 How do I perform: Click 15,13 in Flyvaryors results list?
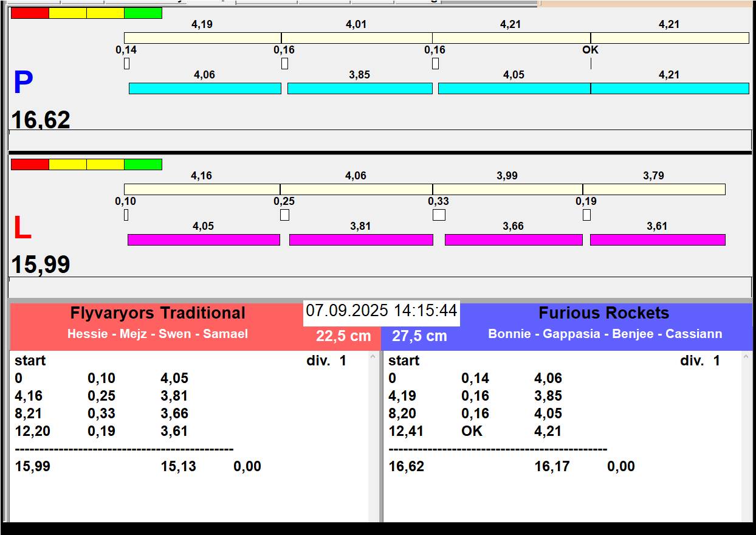[x=178, y=466]
